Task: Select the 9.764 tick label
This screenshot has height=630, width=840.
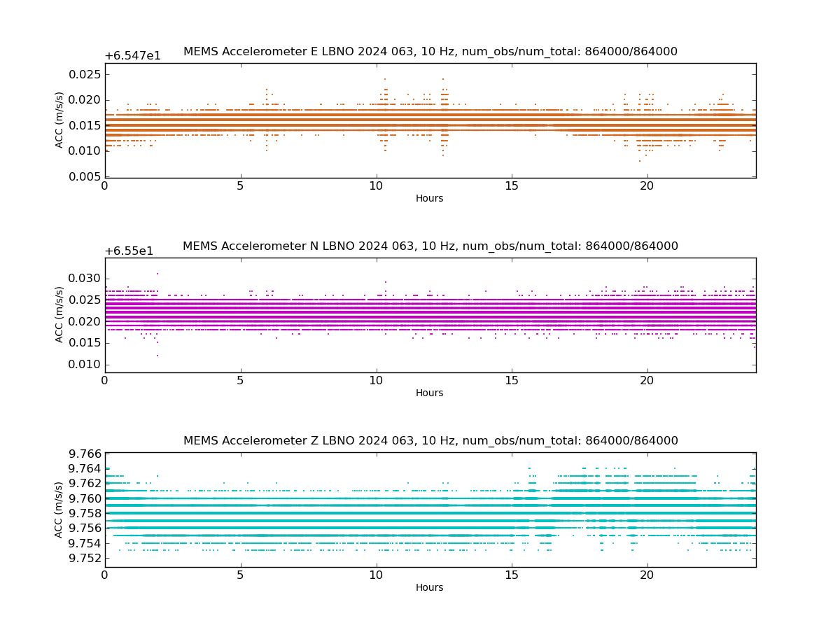Action: coord(84,468)
